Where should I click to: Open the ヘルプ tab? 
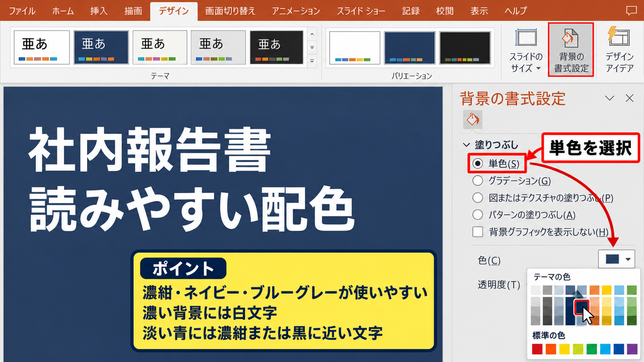point(515,11)
